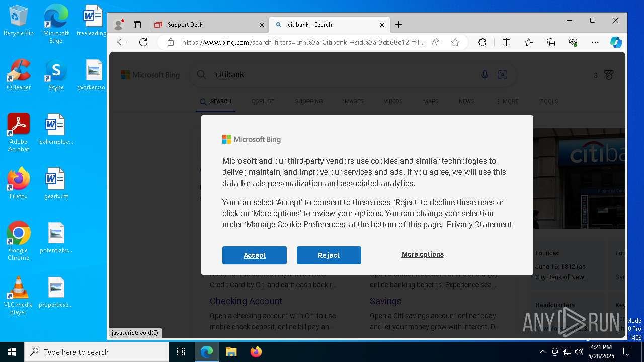Open Firefox from the taskbar
This screenshot has width=644, height=362.
coord(256,352)
